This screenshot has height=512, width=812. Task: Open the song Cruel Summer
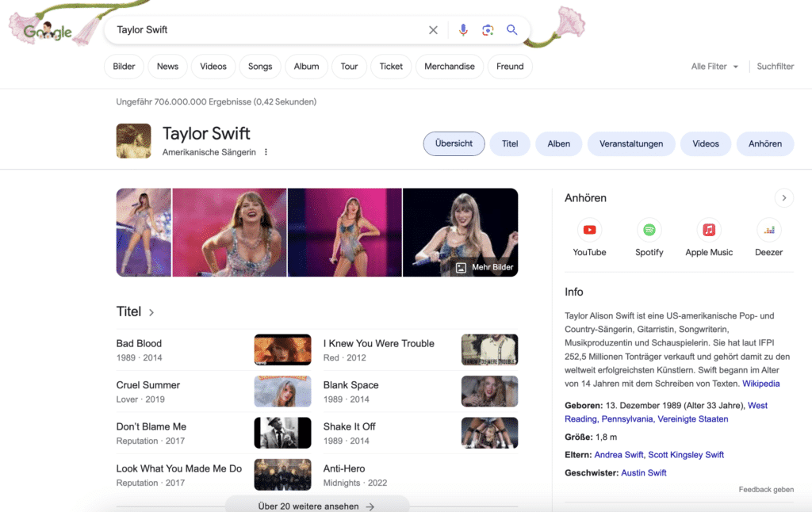tap(148, 385)
